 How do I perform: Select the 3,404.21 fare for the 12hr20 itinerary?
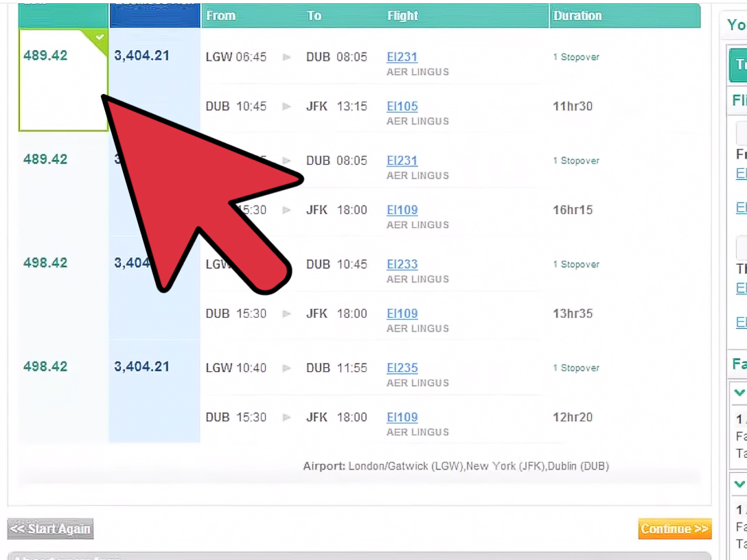[x=141, y=366]
